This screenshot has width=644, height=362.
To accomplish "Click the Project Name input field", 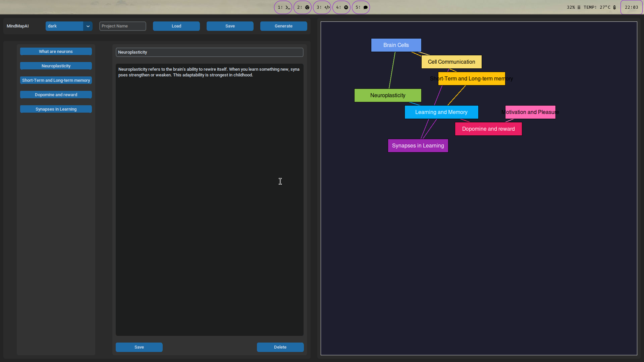I will click(x=123, y=26).
